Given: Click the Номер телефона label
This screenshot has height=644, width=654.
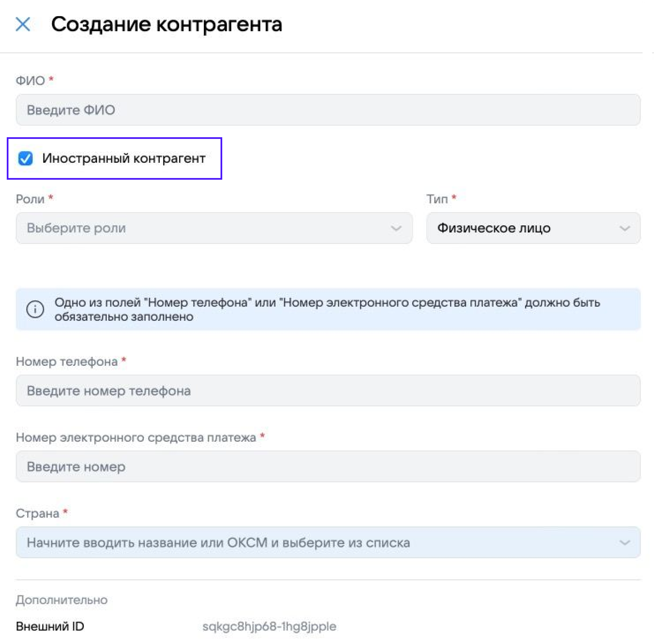Looking at the screenshot, I should point(67,362).
